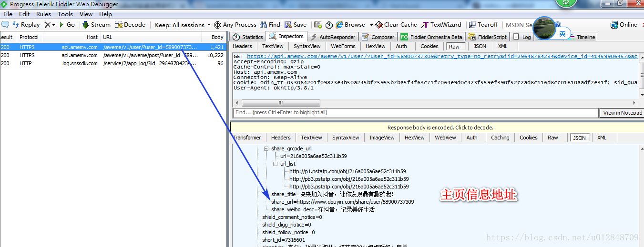Click the Clear Cache button
Screen dimensions: 644x247
tap(396, 25)
